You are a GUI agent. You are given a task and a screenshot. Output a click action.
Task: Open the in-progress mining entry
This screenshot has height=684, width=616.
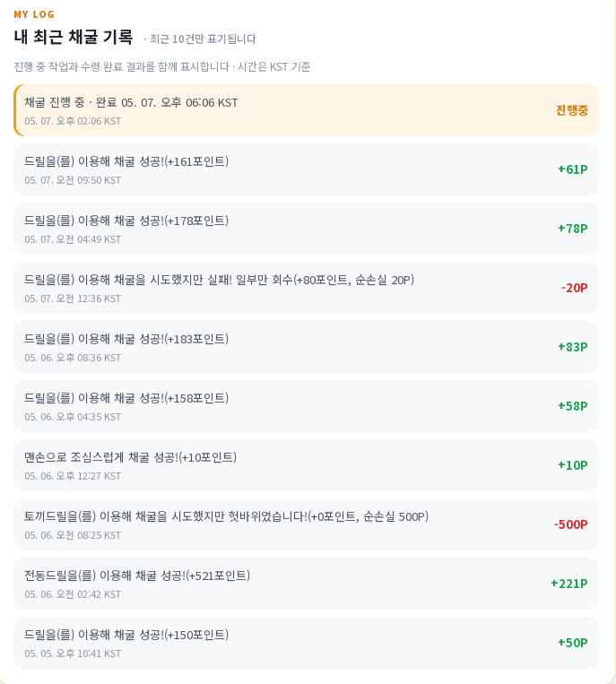(306, 110)
